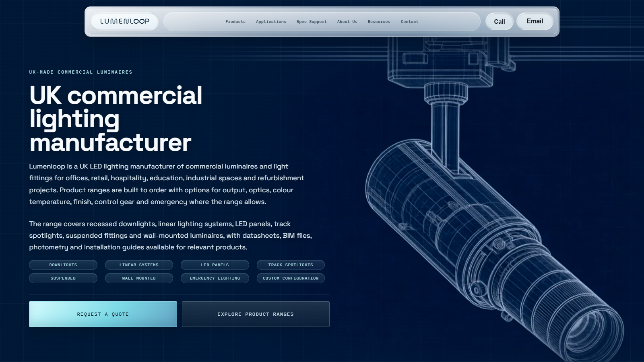
Task: Visit the Contact page link
Action: (409, 22)
